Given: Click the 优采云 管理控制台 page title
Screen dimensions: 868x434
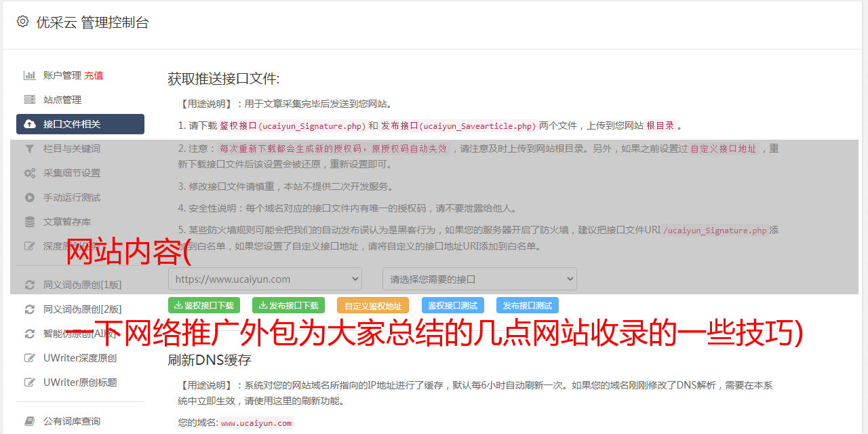Looking at the screenshot, I should [x=92, y=22].
